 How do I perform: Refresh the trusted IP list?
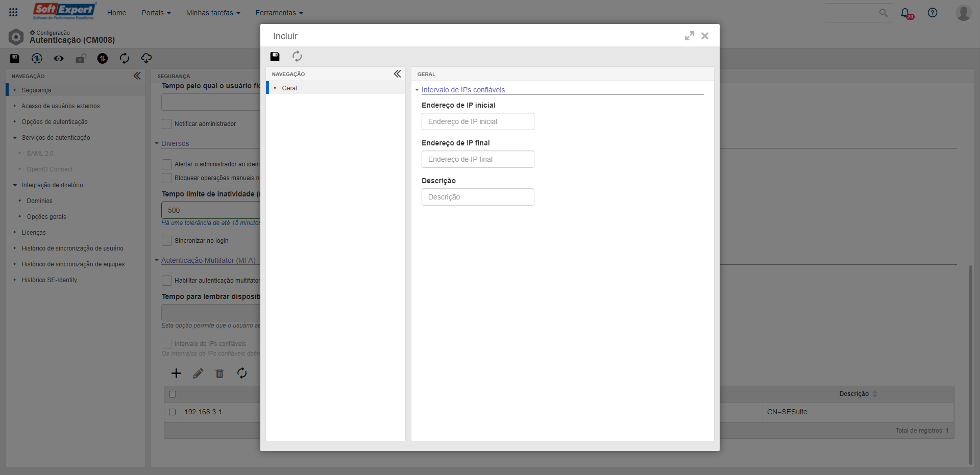click(242, 373)
